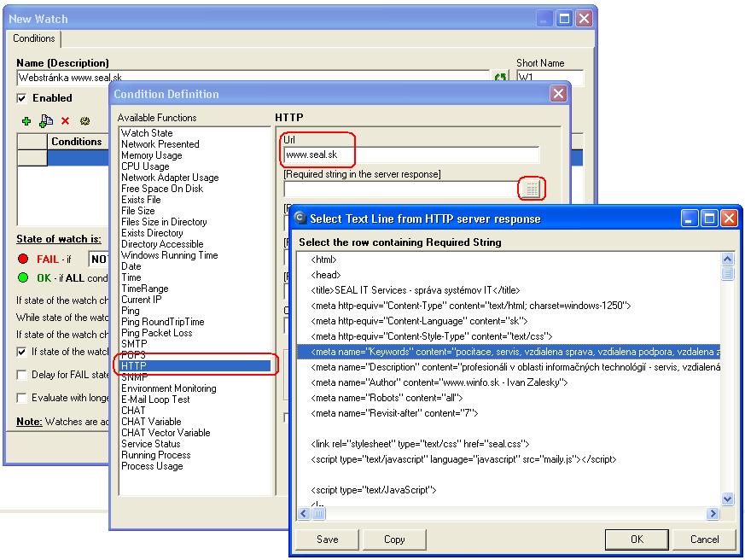Enable the Delay for FAIL state checkbox
Image resolution: width=745 pixels, height=560 pixels.
(21, 375)
